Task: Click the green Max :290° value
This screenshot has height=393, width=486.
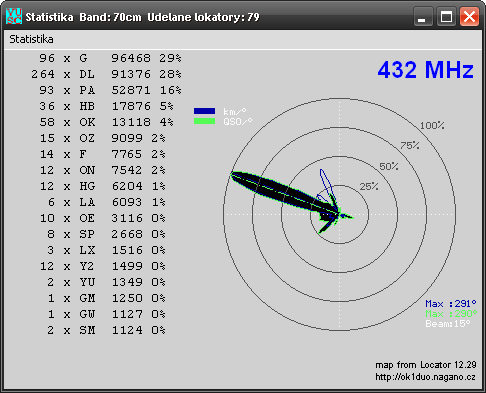Action: click(x=451, y=314)
